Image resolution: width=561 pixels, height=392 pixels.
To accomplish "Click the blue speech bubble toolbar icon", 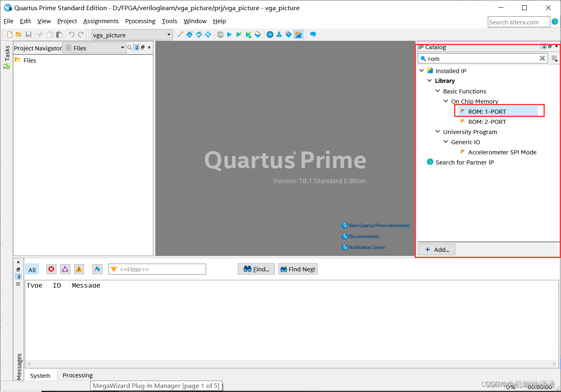I will [313, 35].
